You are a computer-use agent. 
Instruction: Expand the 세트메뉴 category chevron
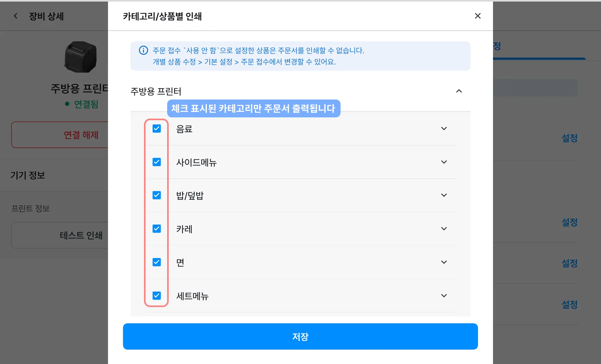(444, 296)
